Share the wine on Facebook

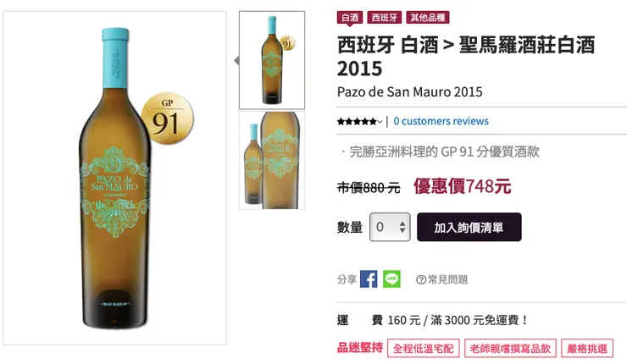pyautogui.click(x=369, y=279)
